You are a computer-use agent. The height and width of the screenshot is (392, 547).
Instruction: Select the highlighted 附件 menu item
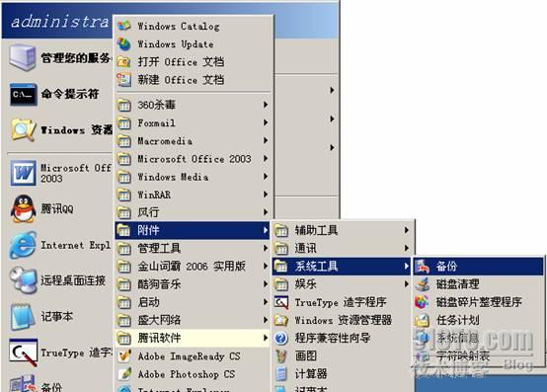(x=193, y=230)
